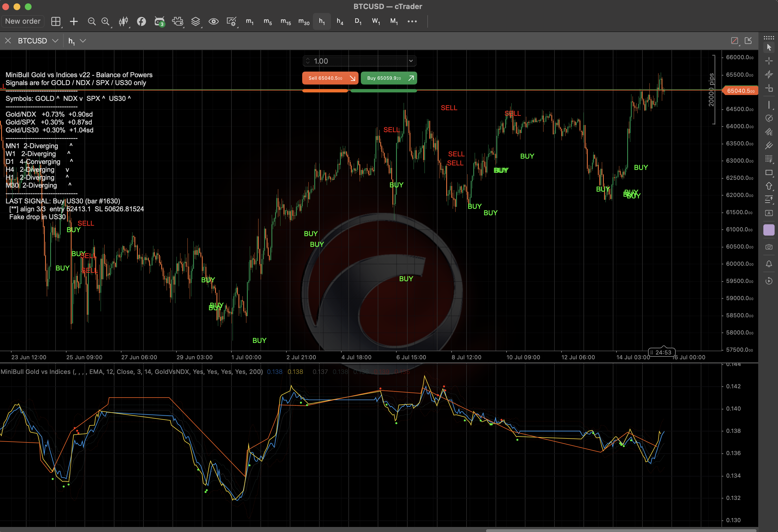The width and height of the screenshot is (778, 532).
Task: Select the risk-reward lines tool
Action: (769, 200)
